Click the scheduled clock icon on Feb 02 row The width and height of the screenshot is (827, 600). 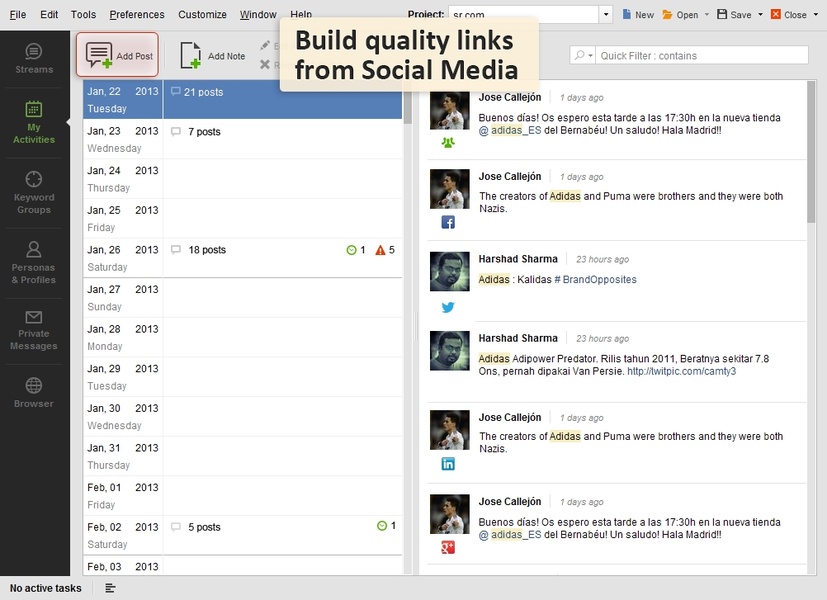click(x=382, y=526)
